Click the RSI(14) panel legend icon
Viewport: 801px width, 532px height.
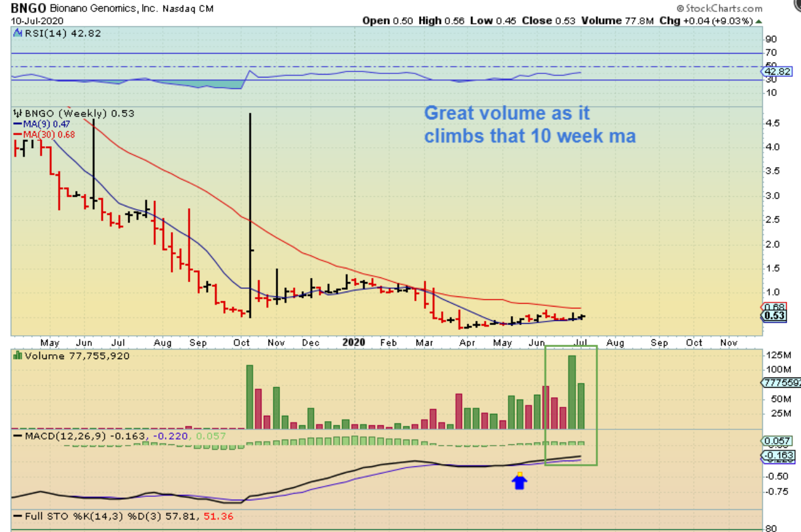[16, 33]
